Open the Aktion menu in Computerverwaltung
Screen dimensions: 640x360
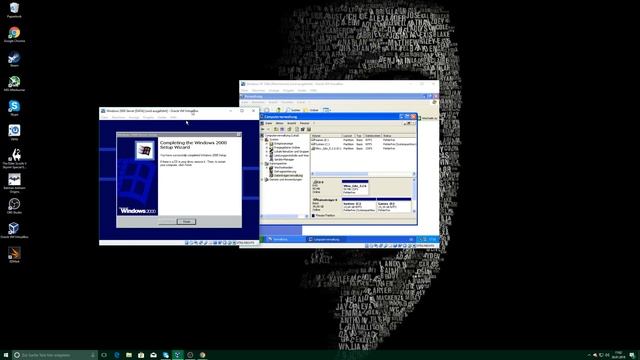pyautogui.click(x=280, y=123)
